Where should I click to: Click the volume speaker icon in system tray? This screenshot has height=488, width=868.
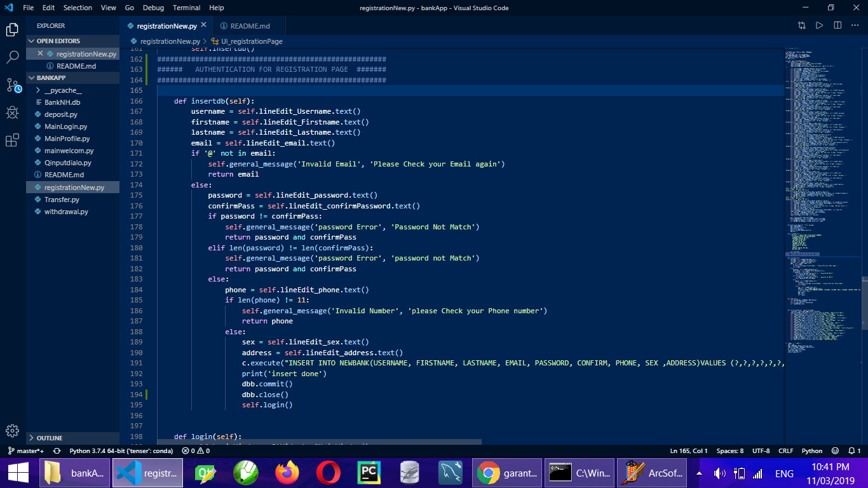tap(719, 473)
